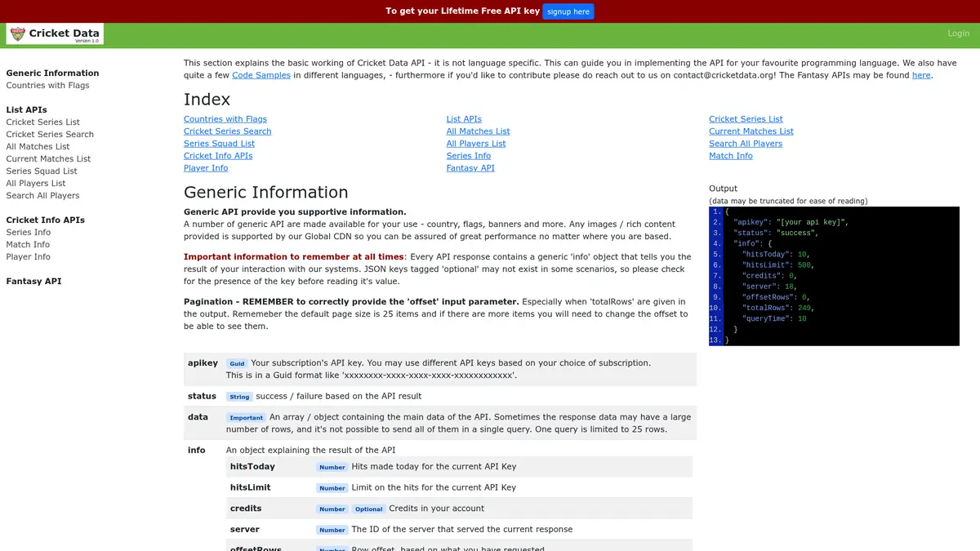The image size is (980, 551).
Task: Open Cricket Series List index link
Action: click(746, 119)
